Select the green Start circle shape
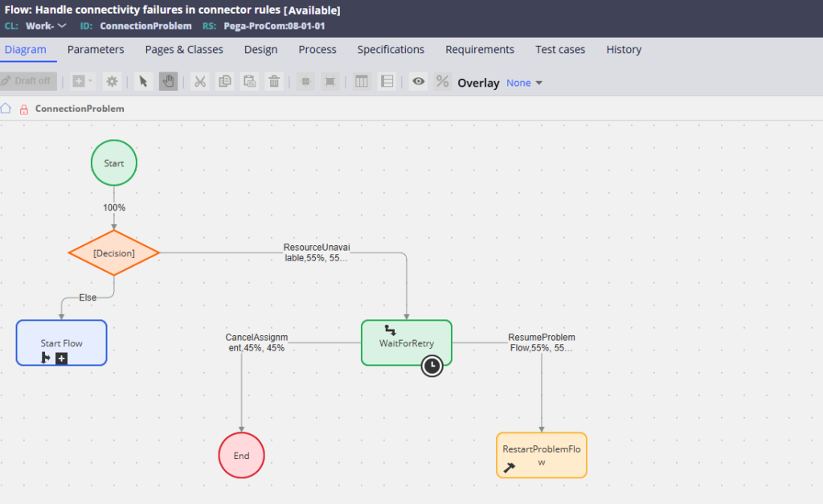The image size is (823, 504). click(x=114, y=162)
